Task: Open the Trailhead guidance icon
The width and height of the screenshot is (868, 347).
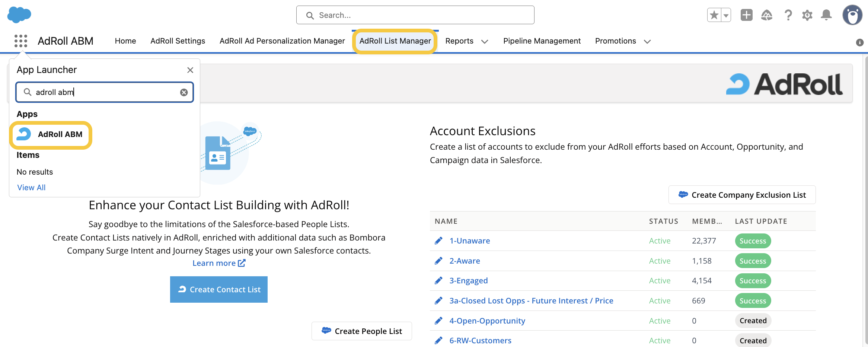Action: pos(767,15)
